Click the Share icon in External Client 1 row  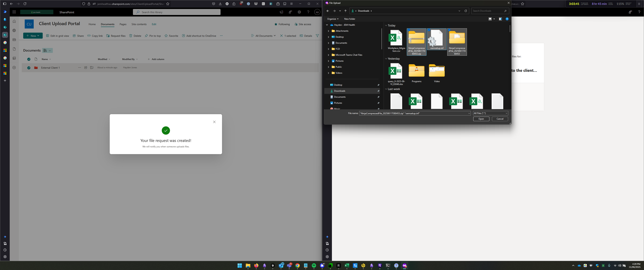click(x=86, y=68)
